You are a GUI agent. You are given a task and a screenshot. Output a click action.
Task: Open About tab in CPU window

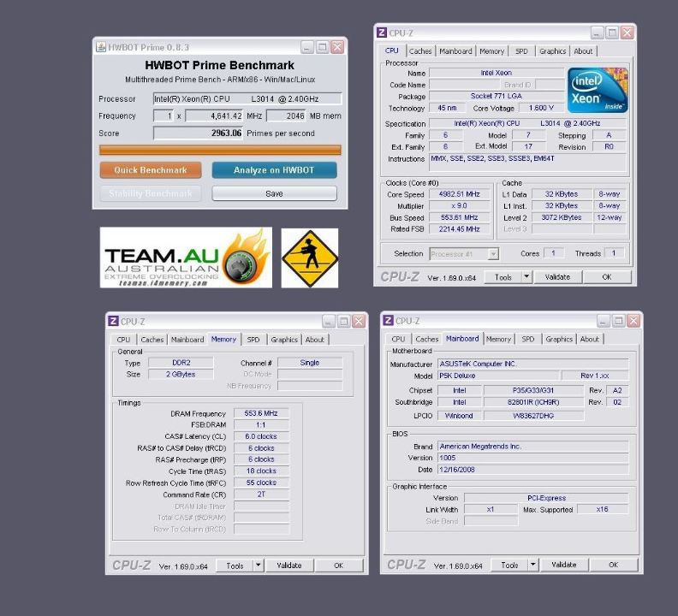coord(583,51)
